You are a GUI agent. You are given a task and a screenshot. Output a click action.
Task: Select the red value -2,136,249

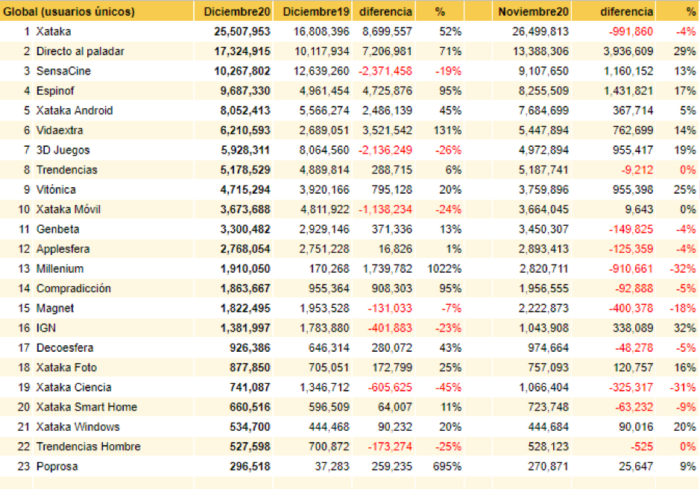point(385,150)
